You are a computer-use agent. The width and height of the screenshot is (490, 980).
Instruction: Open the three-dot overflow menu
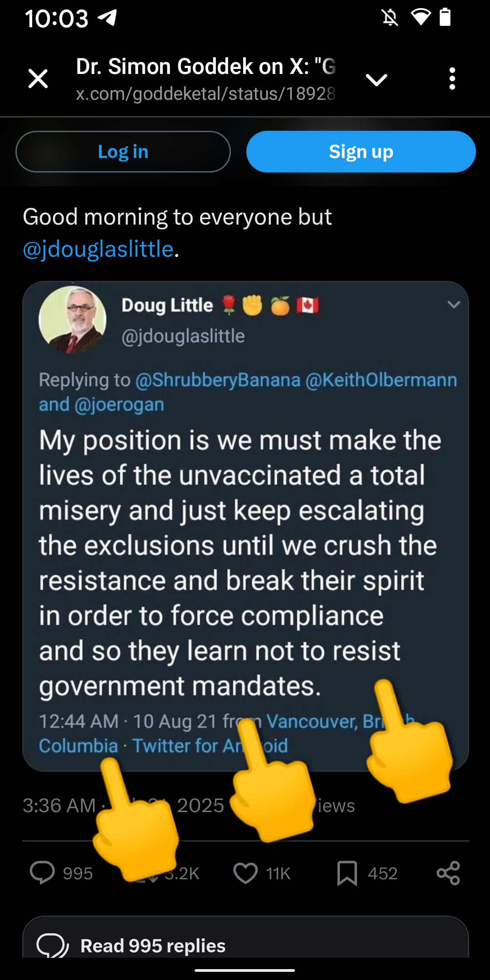452,79
